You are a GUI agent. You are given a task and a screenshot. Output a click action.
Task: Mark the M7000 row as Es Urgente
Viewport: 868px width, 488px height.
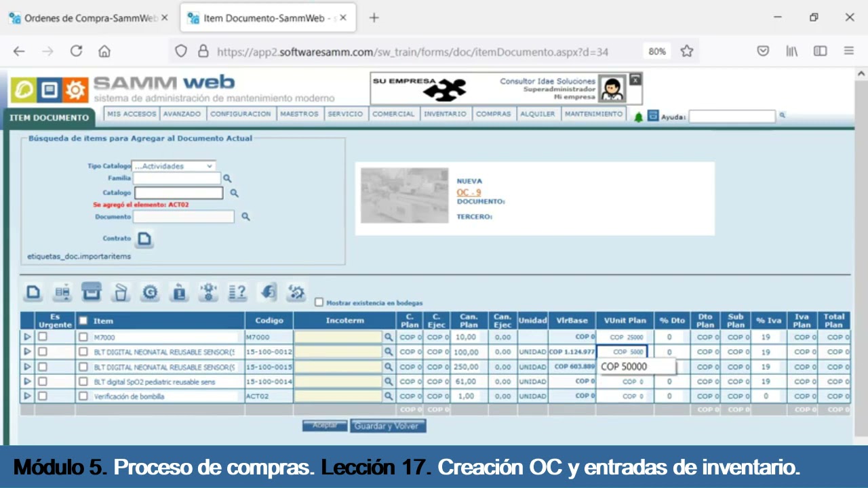pyautogui.click(x=43, y=337)
